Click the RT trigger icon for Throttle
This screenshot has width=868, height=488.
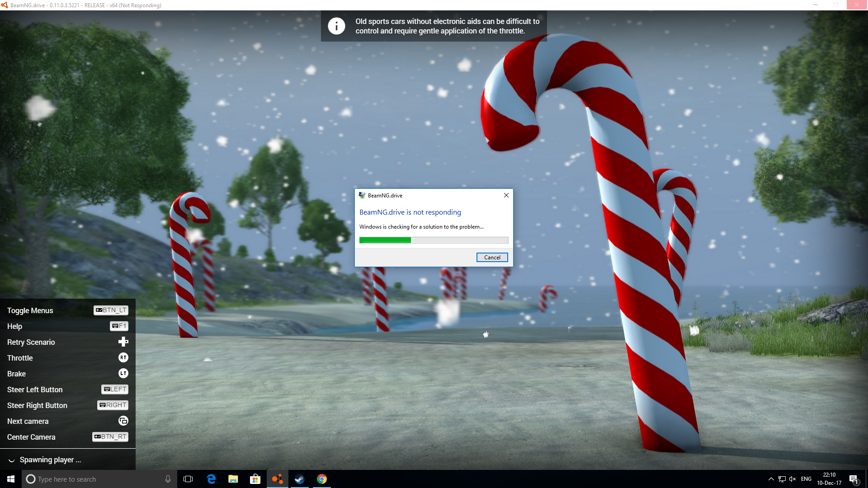(123, 357)
